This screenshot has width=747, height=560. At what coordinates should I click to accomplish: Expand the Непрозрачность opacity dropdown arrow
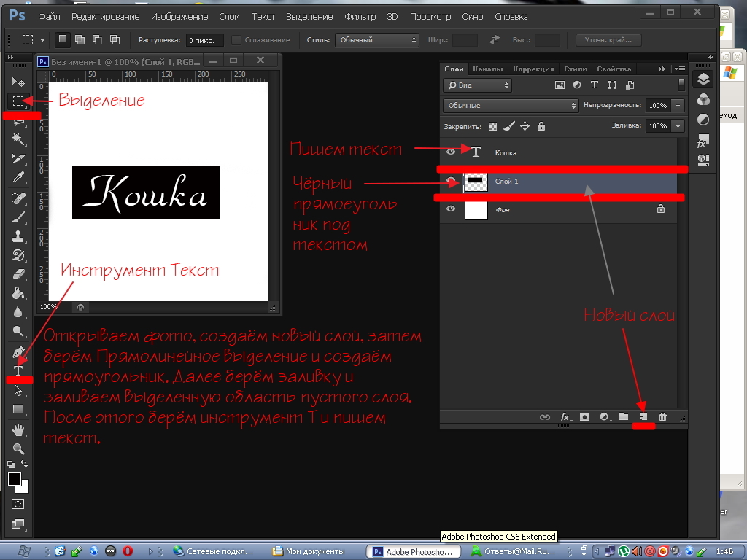[678, 105]
